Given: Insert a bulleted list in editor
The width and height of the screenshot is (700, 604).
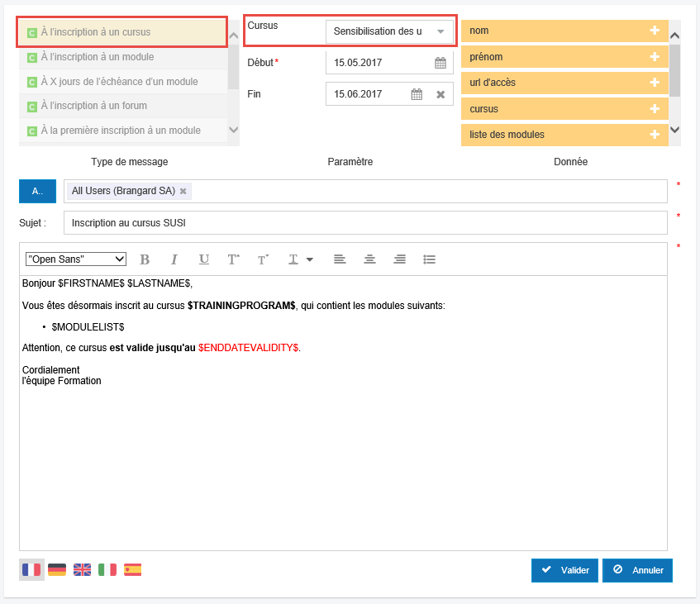Looking at the screenshot, I should 429,259.
